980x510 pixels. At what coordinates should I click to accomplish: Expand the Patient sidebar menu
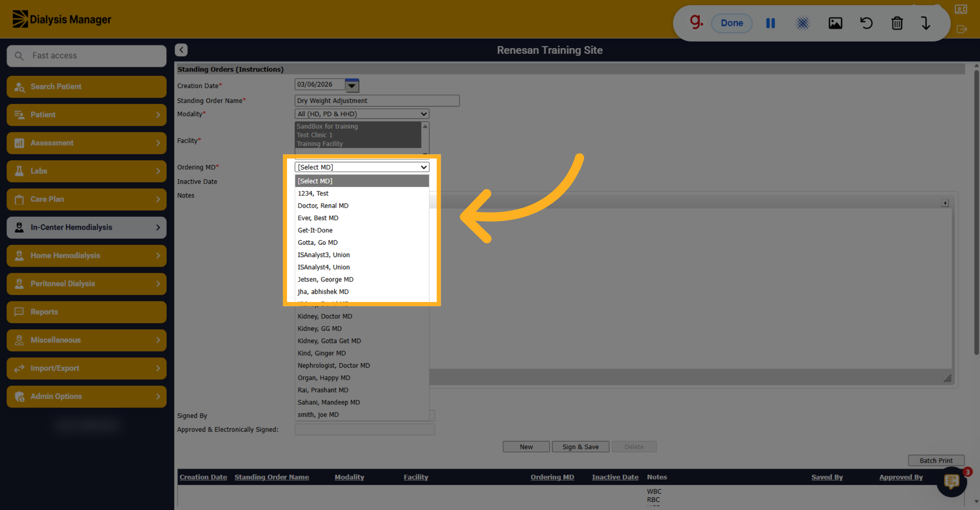(87, 115)
